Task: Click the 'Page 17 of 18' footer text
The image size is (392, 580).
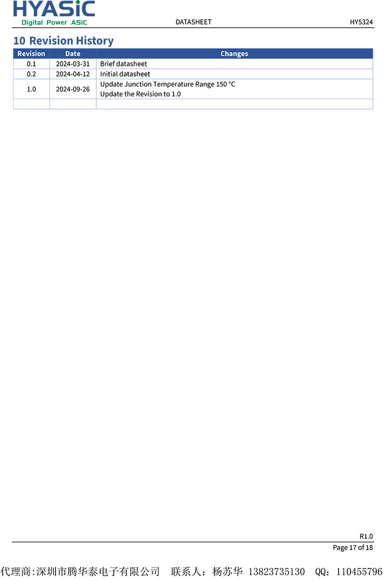Action: pyautogui.click(x=353, y=547)
